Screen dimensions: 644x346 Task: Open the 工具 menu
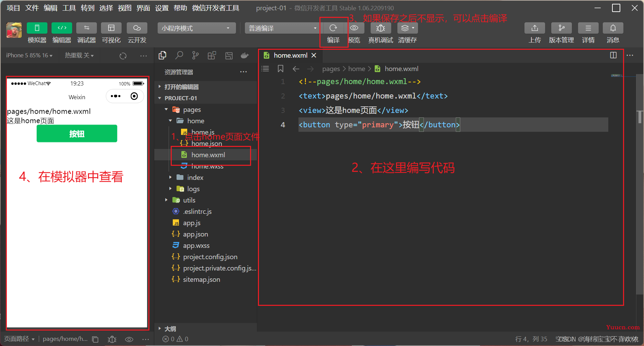pyautogui.click(x=69, y=8)
